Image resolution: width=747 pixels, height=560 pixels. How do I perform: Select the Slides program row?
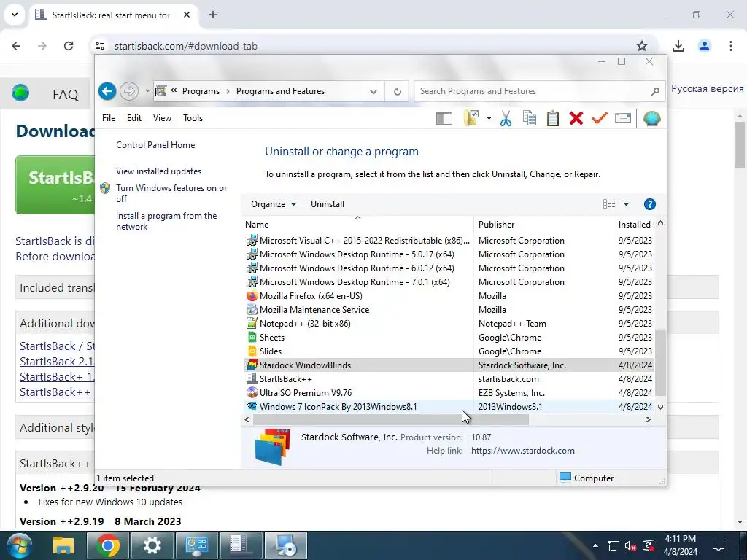pos(448,351)
